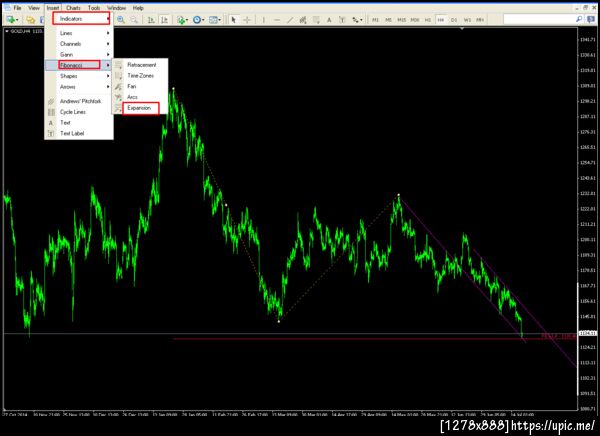Screen dimensions: 600x436
Task: Open the Periods clock dropdown
Action: tap(198, 20)
